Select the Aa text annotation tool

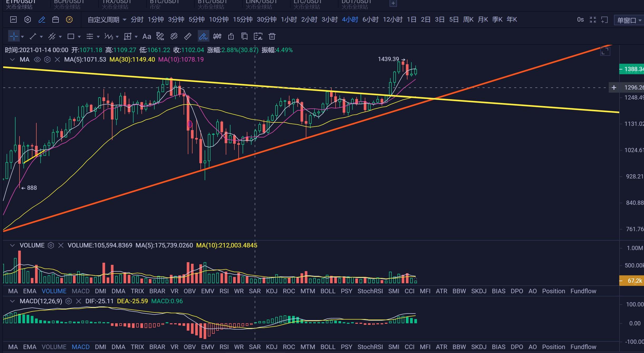[x=146, y=36]
